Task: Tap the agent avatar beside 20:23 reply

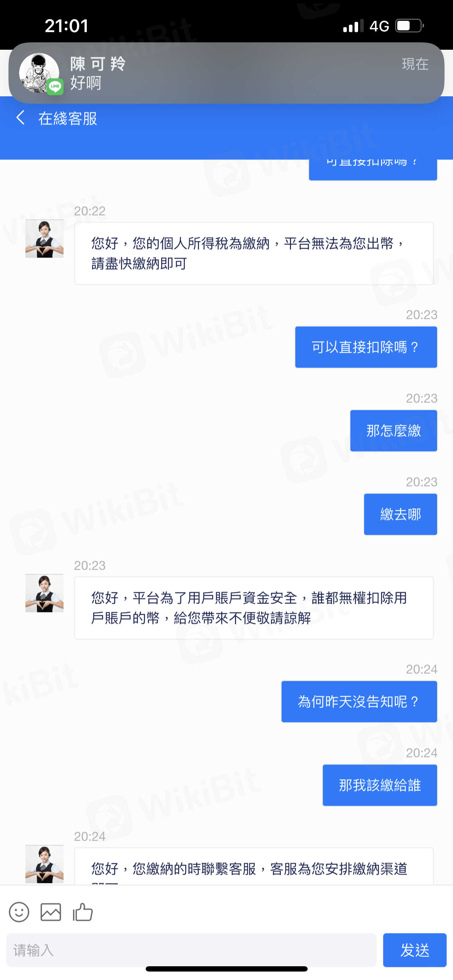Action: pyautogui.click(x=44, y=593)
